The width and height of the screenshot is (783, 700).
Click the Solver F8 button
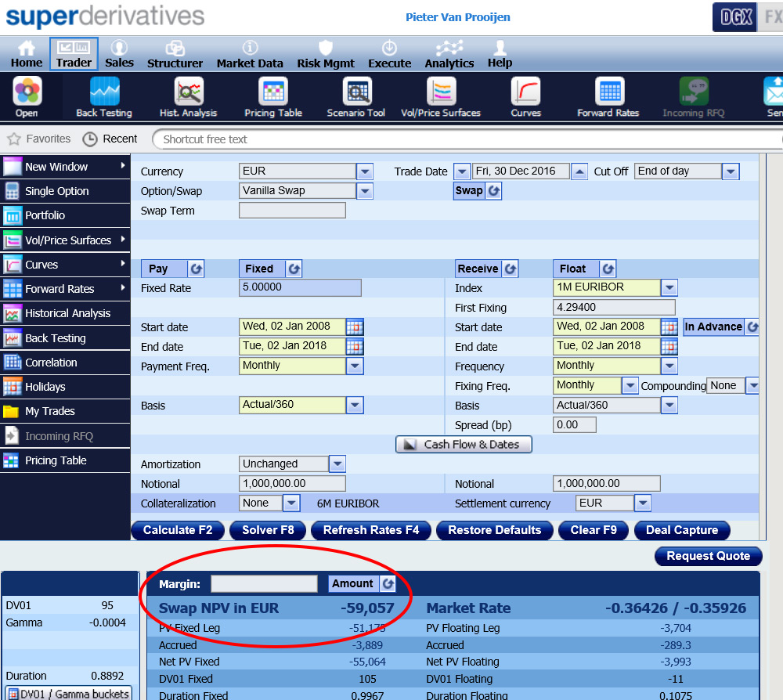(x=268, y=530)
